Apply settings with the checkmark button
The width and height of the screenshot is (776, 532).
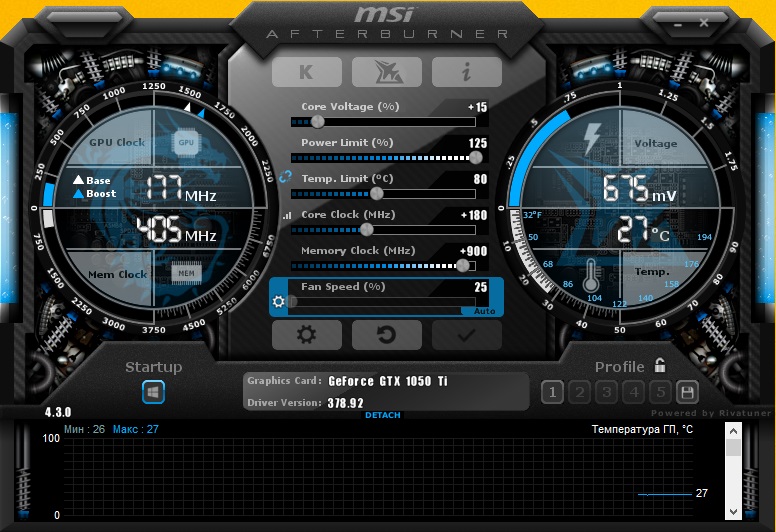tap(467, 335)
